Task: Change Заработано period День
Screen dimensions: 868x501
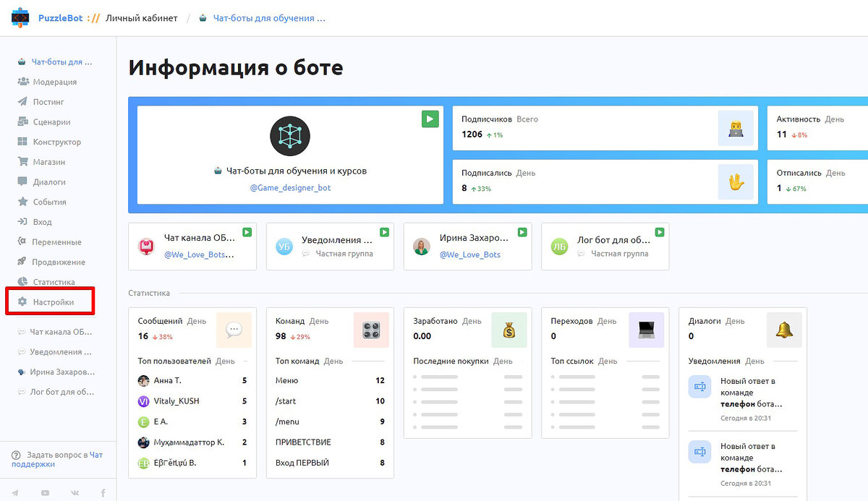Action: point(472,321)
